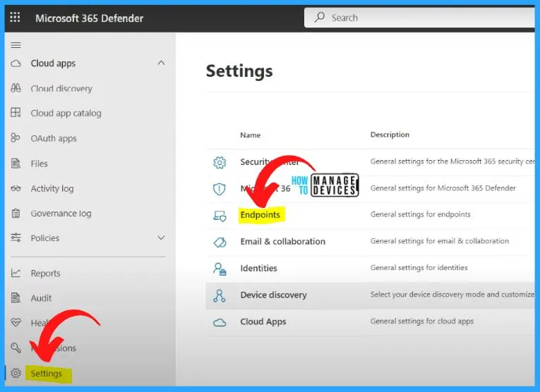Click 'General settings for Microsoft 365 Defender' text
540x392 pixels.
(443, 188)
